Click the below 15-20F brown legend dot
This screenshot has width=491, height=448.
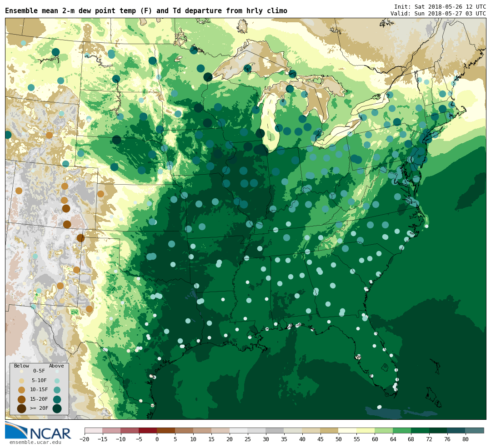point(22,399)
